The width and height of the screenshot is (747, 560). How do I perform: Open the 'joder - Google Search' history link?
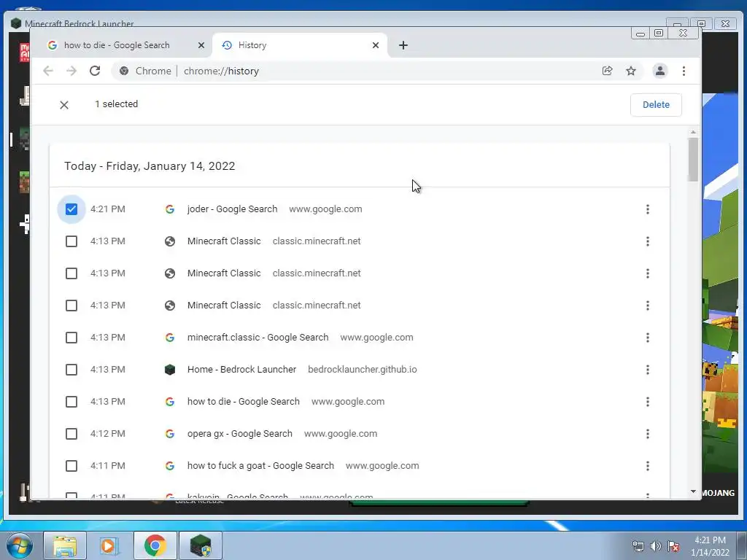coord(232,209)
